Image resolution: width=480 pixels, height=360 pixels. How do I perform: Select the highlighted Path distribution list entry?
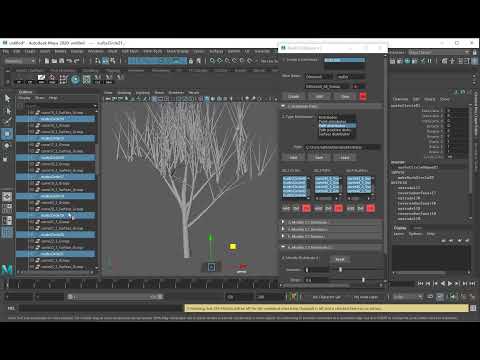pyautogui.click(x=337, y=125)
